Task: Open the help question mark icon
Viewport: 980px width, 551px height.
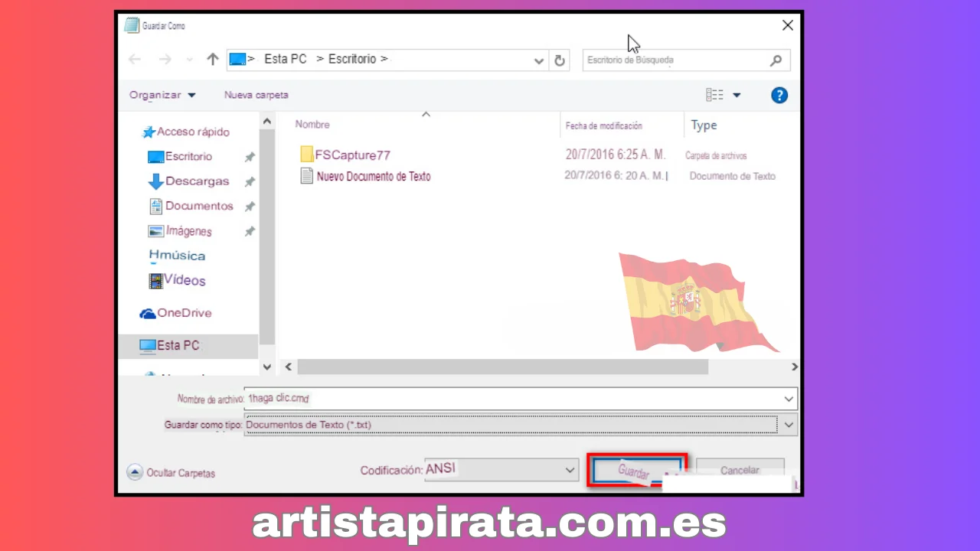Action: 779,95
